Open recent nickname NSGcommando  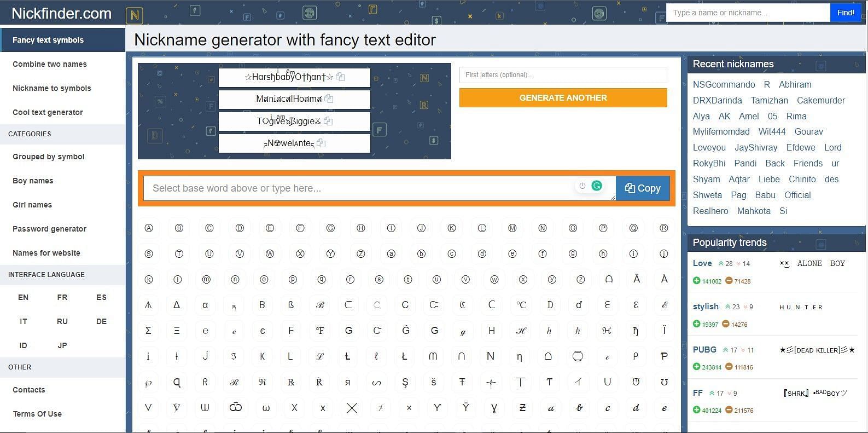[x=724, y=85]
